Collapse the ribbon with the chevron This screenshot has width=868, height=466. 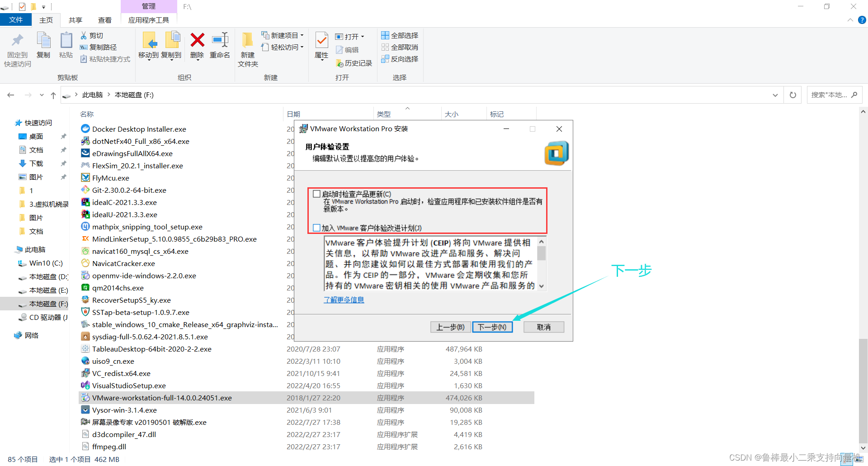coord(850,20)
